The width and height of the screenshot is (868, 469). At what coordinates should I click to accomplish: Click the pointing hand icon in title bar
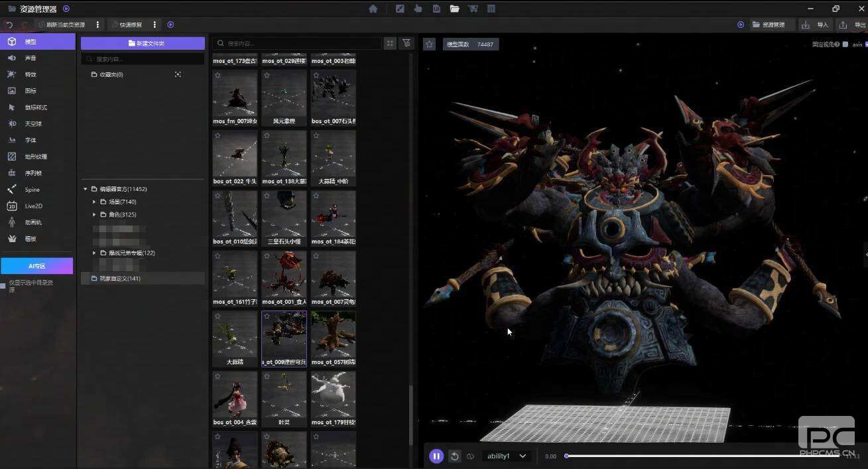coord(418,9)
